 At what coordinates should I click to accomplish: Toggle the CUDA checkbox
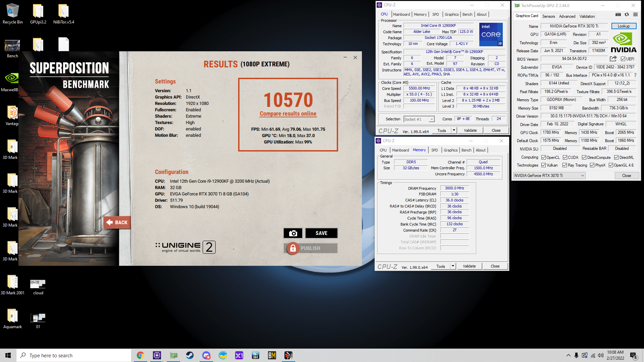(x=565, y=158)
